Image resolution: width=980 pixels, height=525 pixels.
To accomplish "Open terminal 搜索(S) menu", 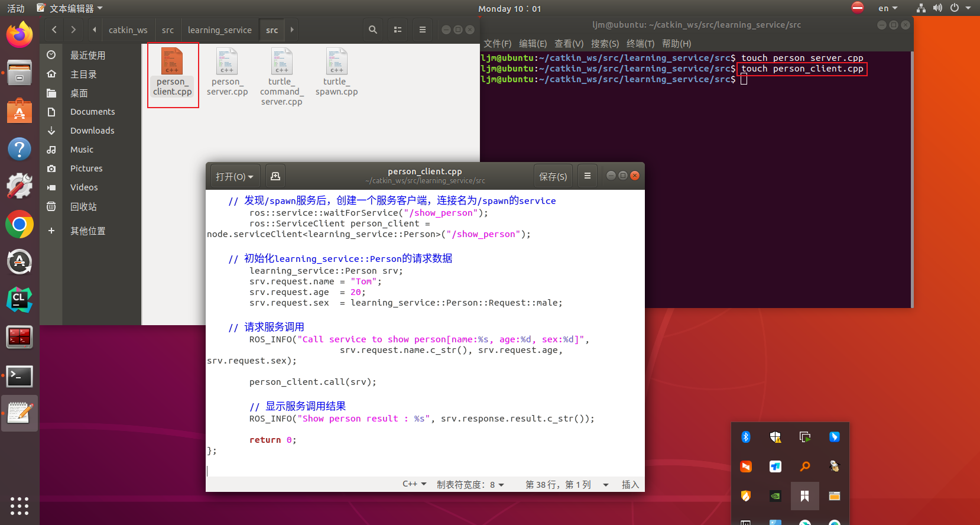I will coord(605,44).
